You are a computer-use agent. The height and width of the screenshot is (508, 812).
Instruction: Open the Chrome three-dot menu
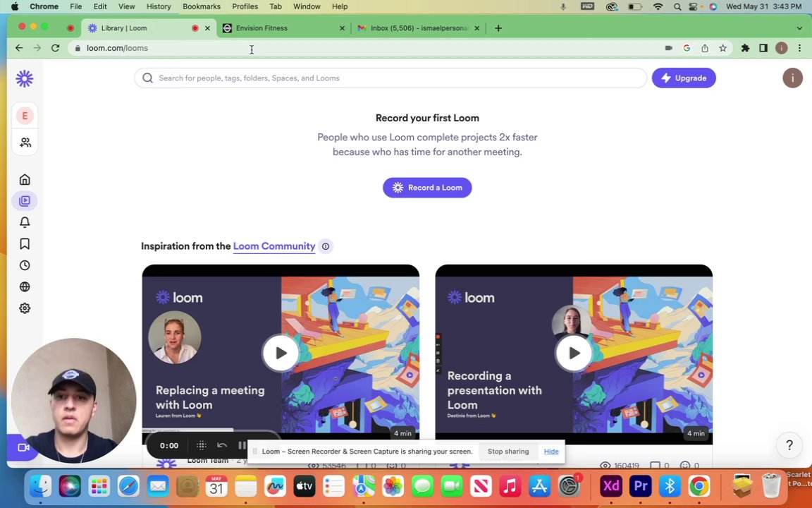(799, 48)
